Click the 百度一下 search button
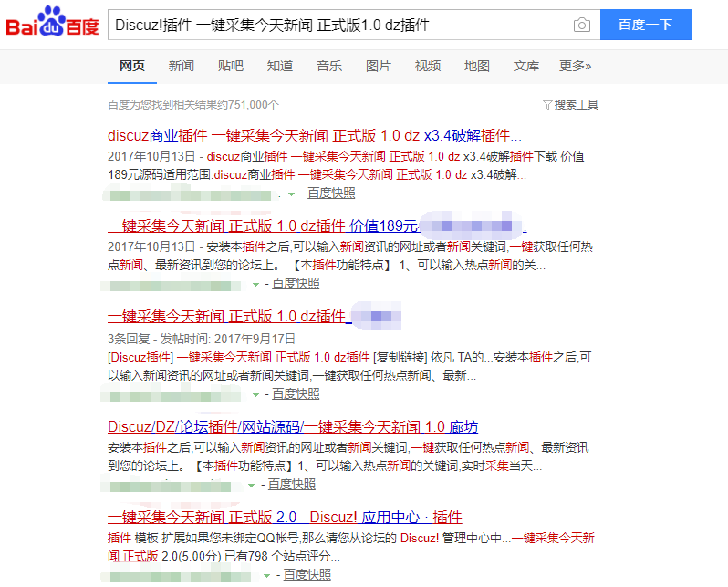The image size is (728, 587). click(x=645, y=25)
